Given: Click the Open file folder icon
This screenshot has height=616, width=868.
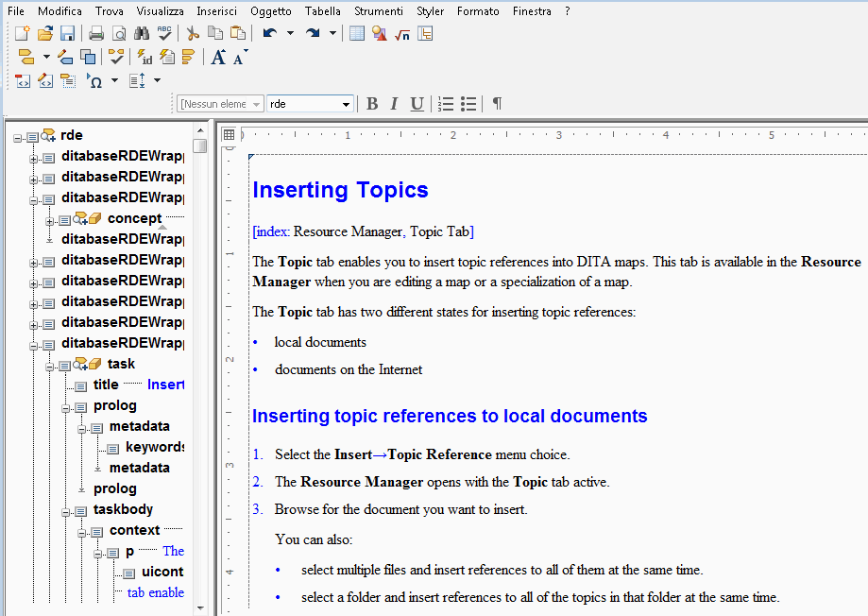Looking at the screenshot, I should [44, 34].
